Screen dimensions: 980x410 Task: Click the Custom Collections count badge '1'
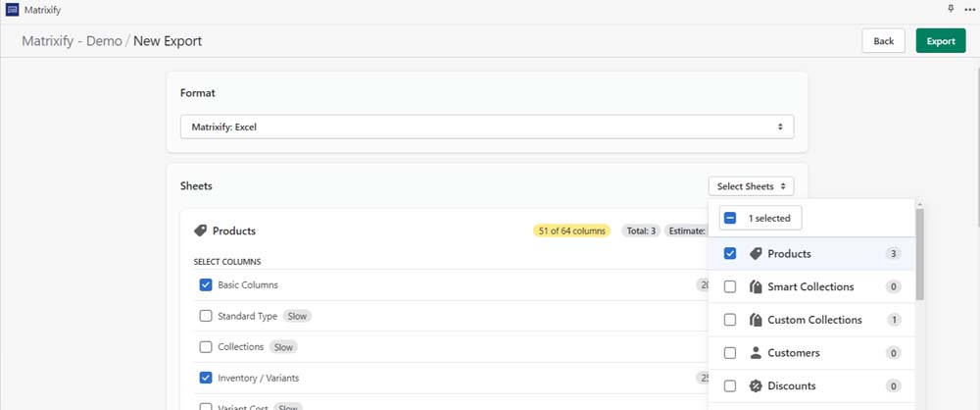coord(894,320)
